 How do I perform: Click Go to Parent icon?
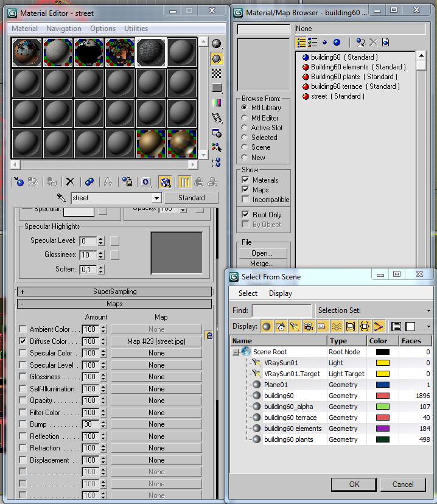[x=198, y=182]
